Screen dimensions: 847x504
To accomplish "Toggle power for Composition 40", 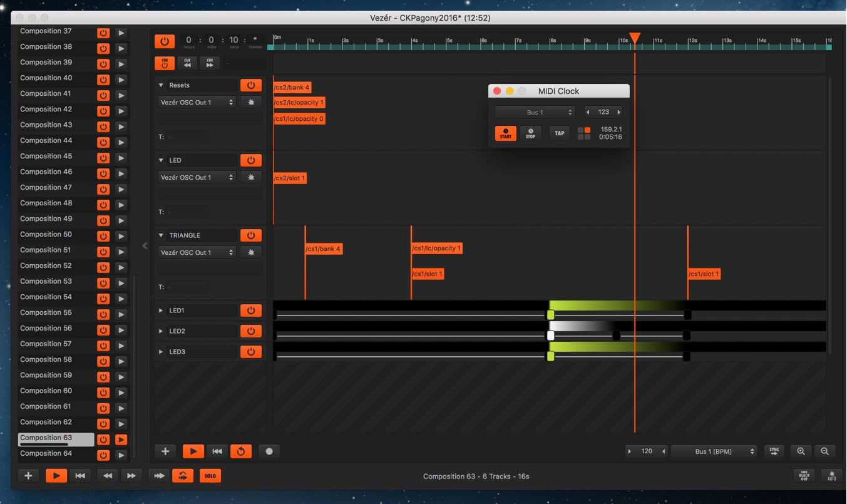I will (103, 80).
